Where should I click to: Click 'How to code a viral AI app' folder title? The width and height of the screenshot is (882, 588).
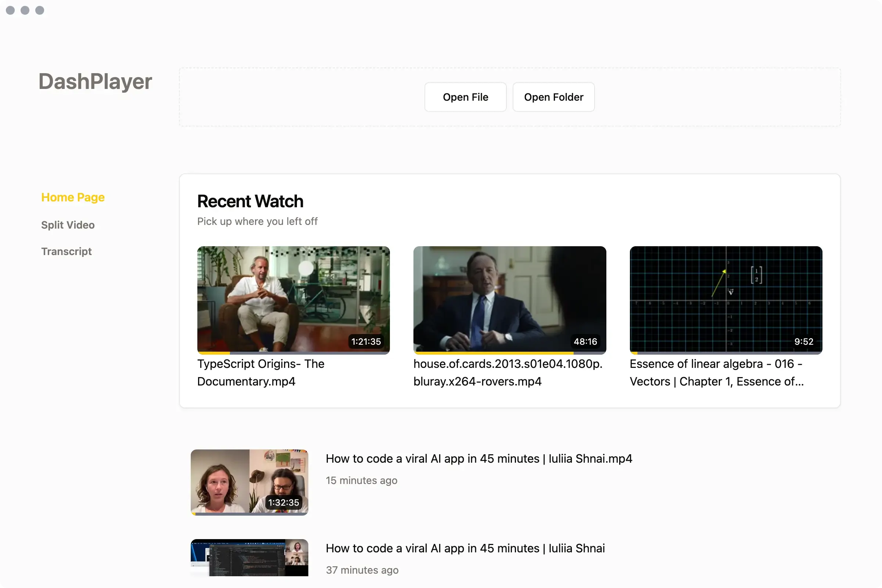[465, 548]
